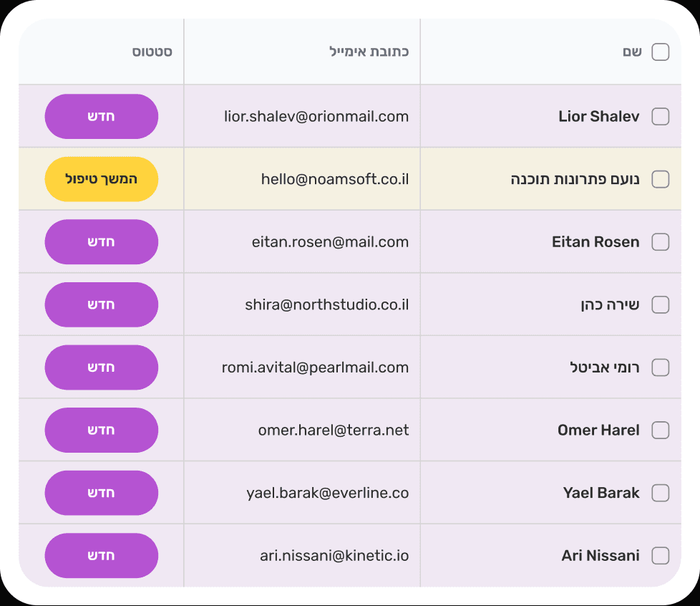Open the חדש status for Ari Nissani
700x606 pixels.
(102, 556)
